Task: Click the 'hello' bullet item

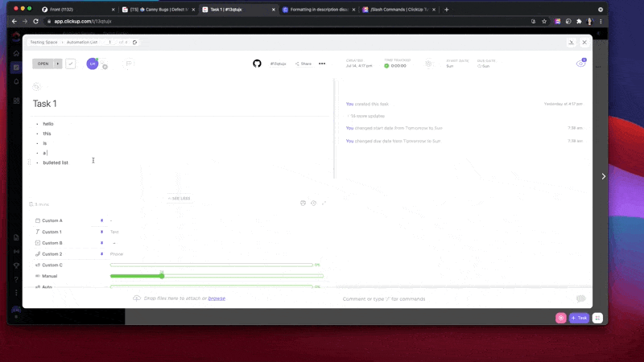Action: 48,124
